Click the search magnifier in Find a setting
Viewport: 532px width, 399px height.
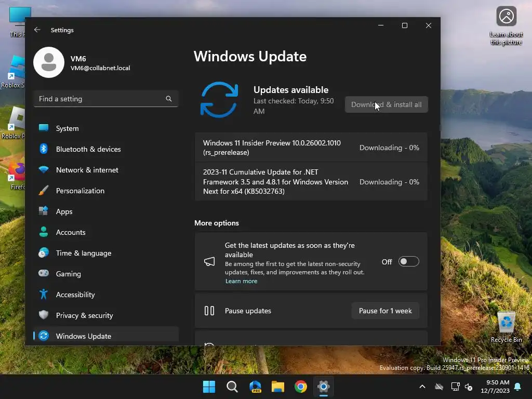click(x=169, y=99)
